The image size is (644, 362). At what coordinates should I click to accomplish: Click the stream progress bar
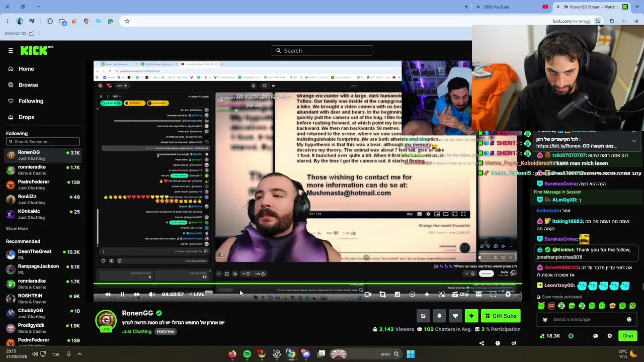(308, 284)
